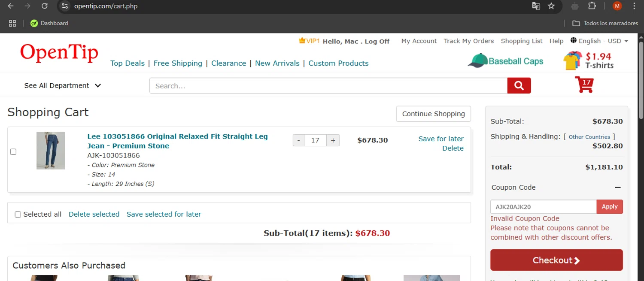644x281 pixels.
Task: Increase jean quantity with plus button
Action: pos(333,140)
